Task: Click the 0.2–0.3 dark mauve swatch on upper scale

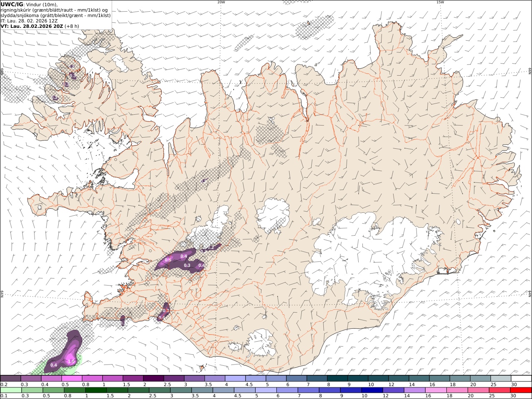Action: tap(10, 379)
